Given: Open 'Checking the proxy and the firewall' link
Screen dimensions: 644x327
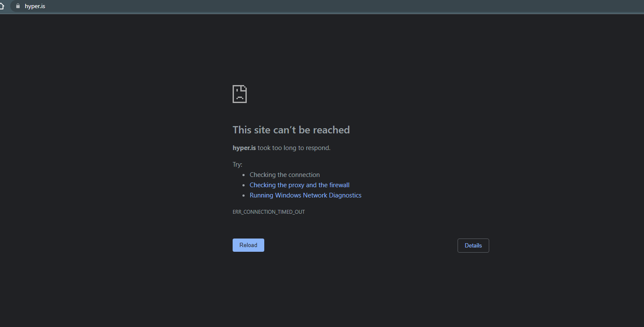Looking at the screenshot, I should click(x=299, y=185).
